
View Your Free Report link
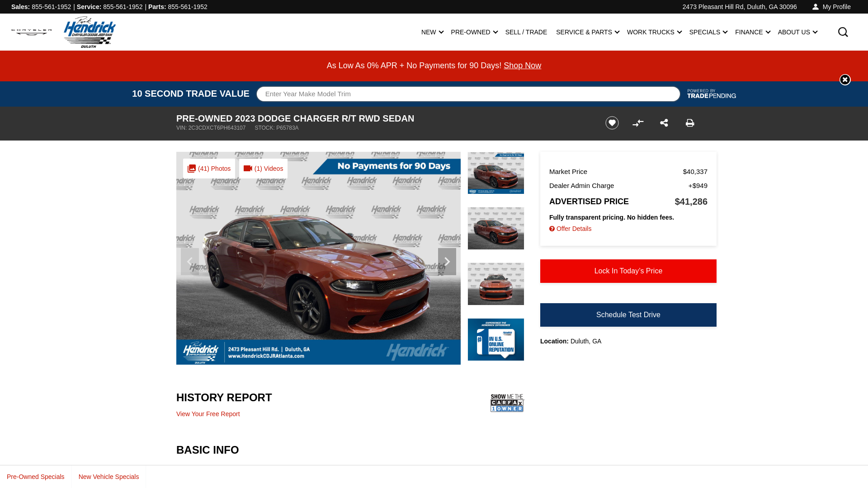click(208, 414)
